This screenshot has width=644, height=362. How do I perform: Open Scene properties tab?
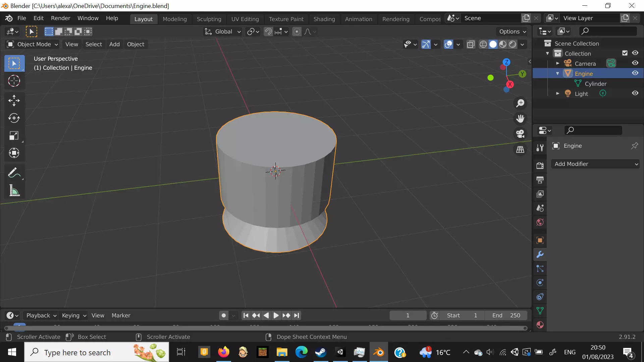click(x=540, y=208)
